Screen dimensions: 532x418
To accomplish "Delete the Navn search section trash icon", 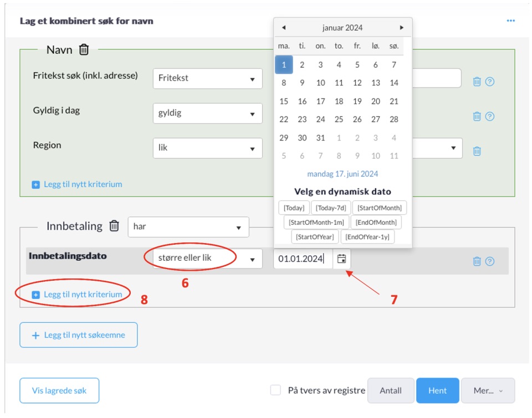I will coord(84,50).
